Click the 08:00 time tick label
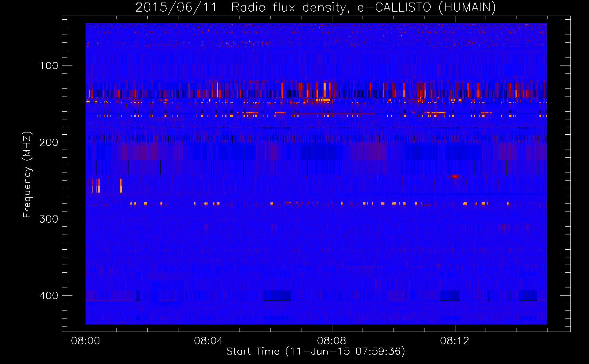The width and height of the screenshot is (589, 364). click(x=86, y=341)
